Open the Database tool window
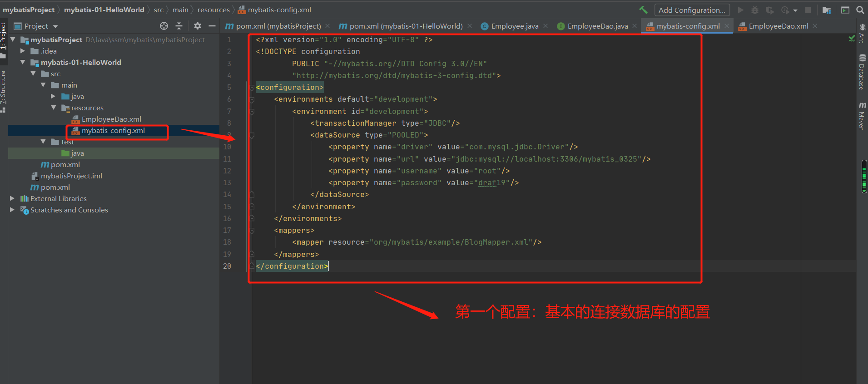 862,72
